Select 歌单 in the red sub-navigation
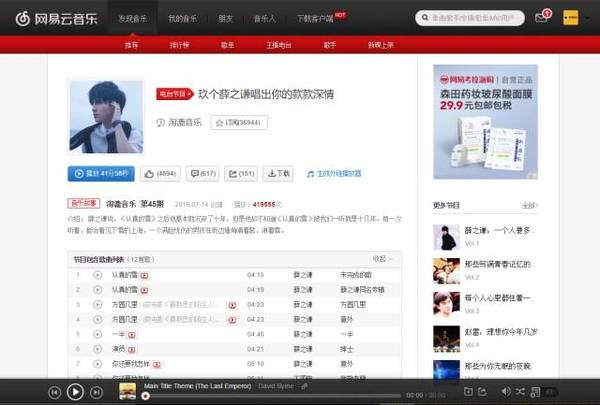 [228, 45]
